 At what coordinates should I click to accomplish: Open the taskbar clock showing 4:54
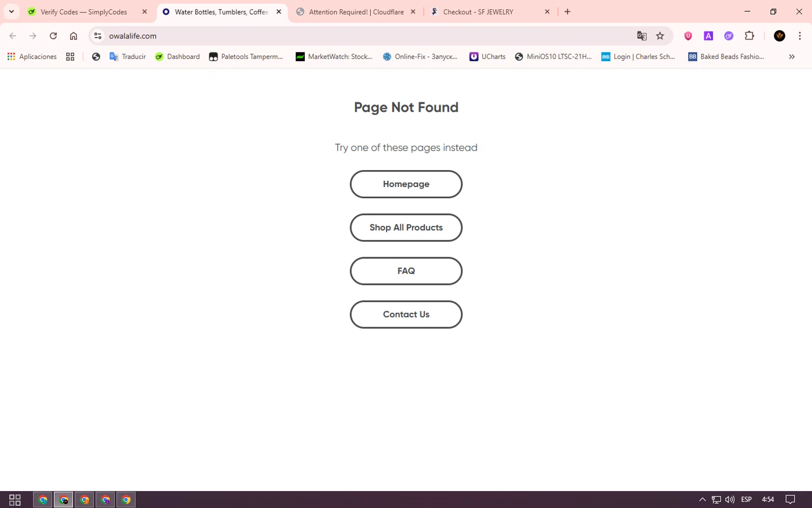pyautogui.click(x=768, y=499)
